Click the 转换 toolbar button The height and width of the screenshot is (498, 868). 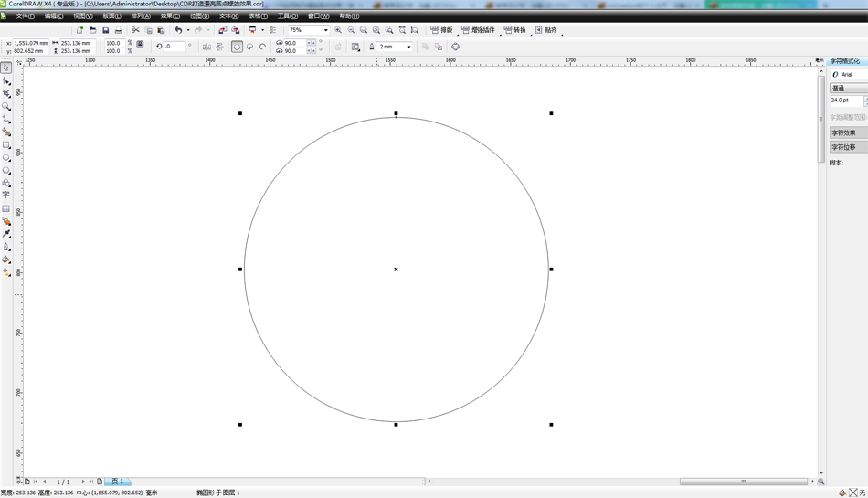tap(515, 30)
